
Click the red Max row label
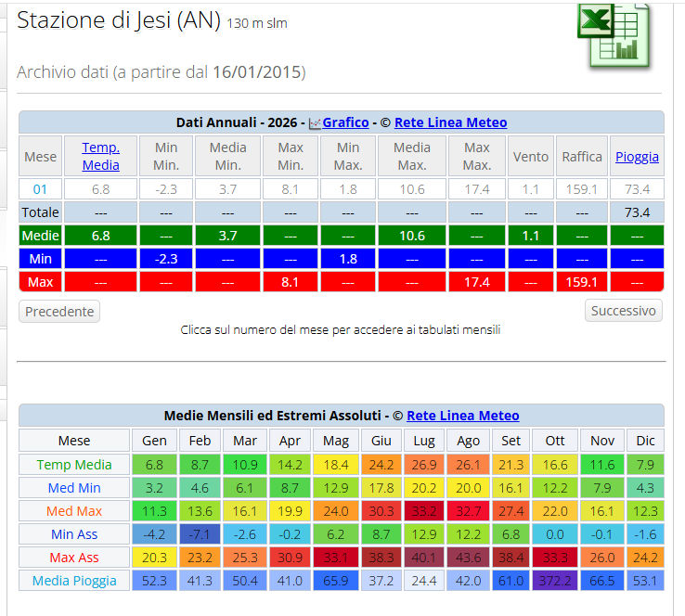40,281
